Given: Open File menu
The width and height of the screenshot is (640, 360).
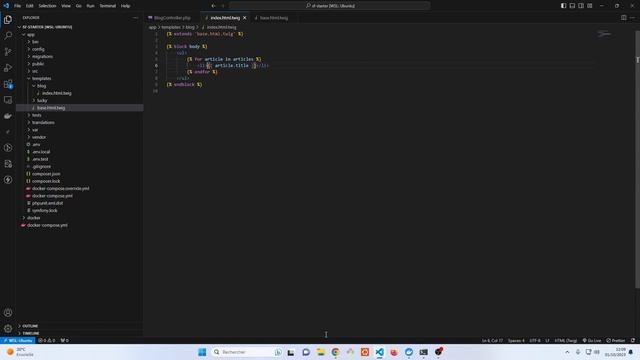Looking at the screenshot, I should (18, 6).
